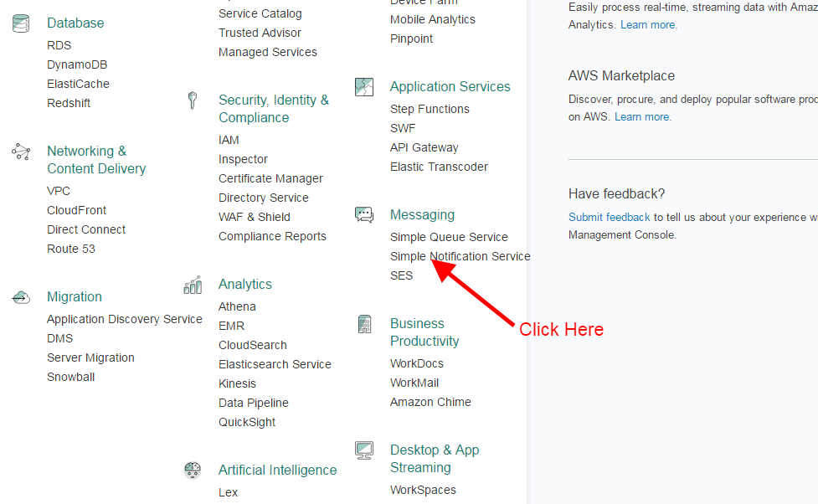This screenshot has width=818, height=504.
Task: Click the Business Productivity building icon
Action: pyautogui.click(x=365, y=324)
